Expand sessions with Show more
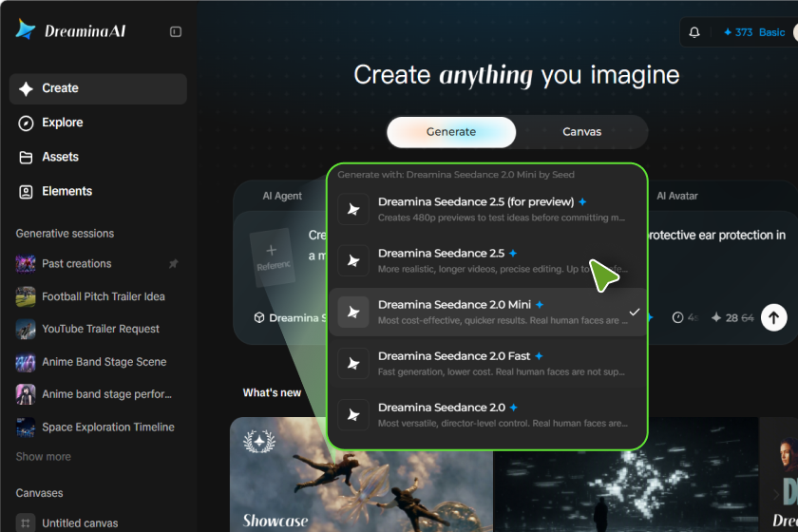The image size is (798, 532). click(x=44, y=457)
